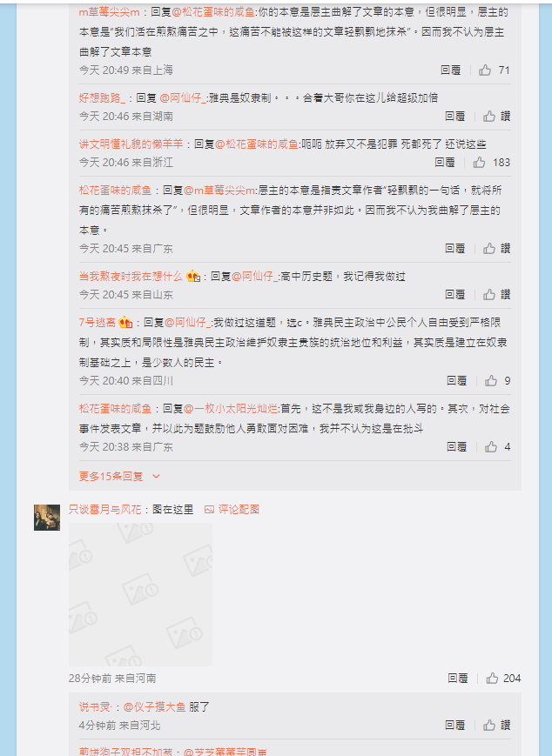Like 讲文明懂礼貌的懒羊羊's reply with 183 likes
This screenshot has height=756, width=552.
point(479,163)
